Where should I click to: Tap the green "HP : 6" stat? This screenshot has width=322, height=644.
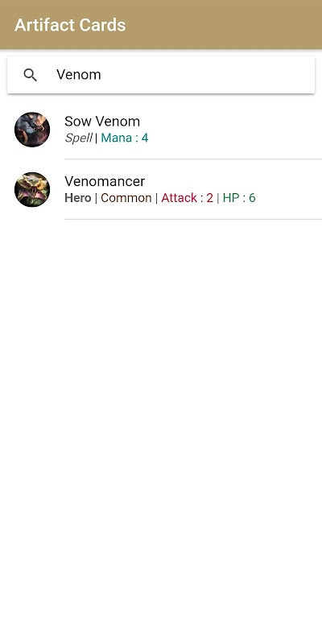coord(239,198)
